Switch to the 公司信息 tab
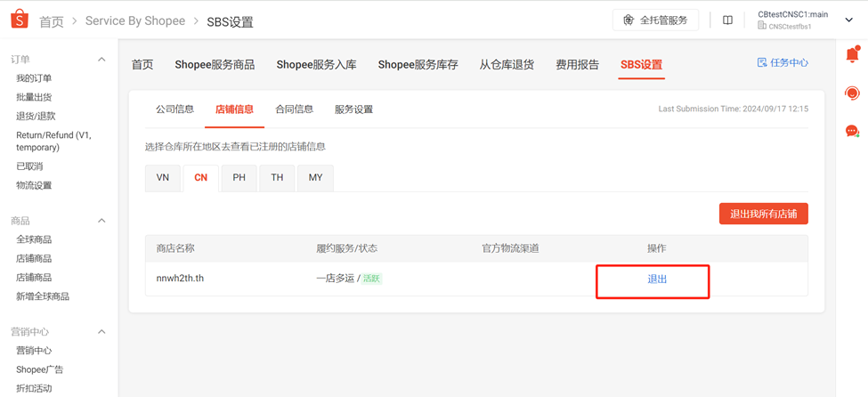The height and width of the screenshot is (397, 868). point(174,109)
